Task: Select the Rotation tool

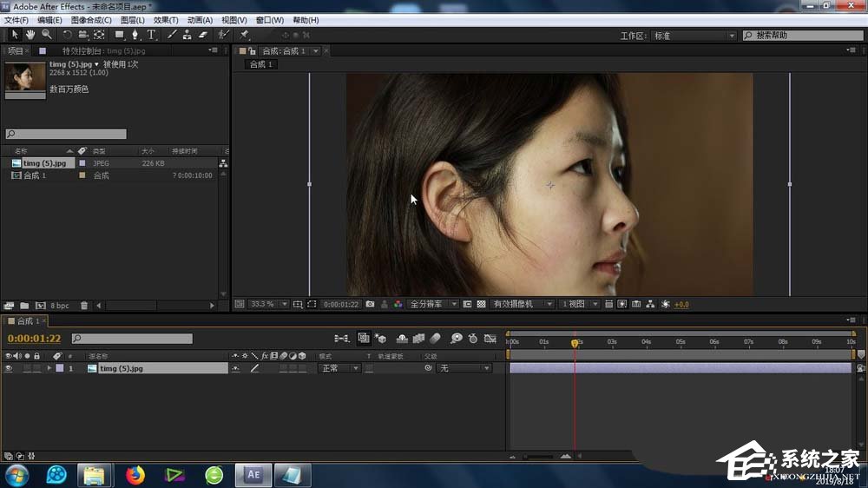Action: tap(67, 35)
